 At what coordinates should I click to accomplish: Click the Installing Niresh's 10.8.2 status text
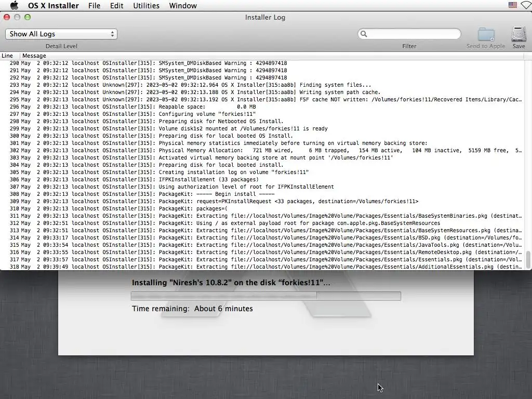231,283
